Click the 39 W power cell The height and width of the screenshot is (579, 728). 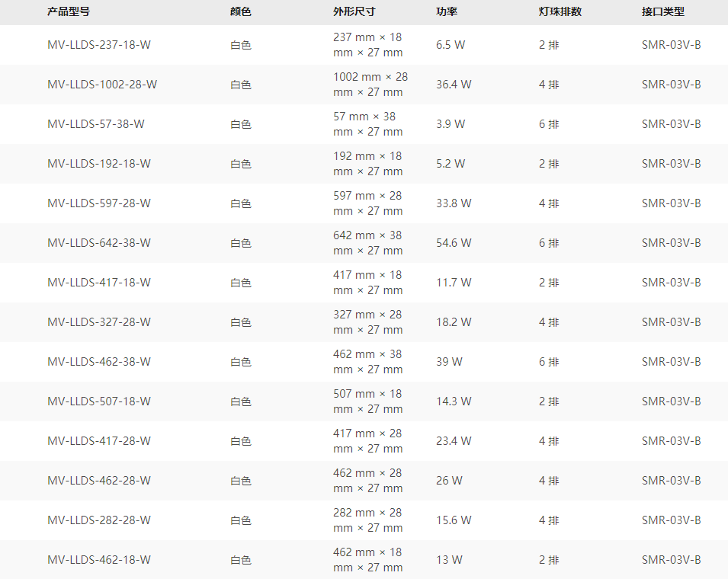[x=449, y=362]
